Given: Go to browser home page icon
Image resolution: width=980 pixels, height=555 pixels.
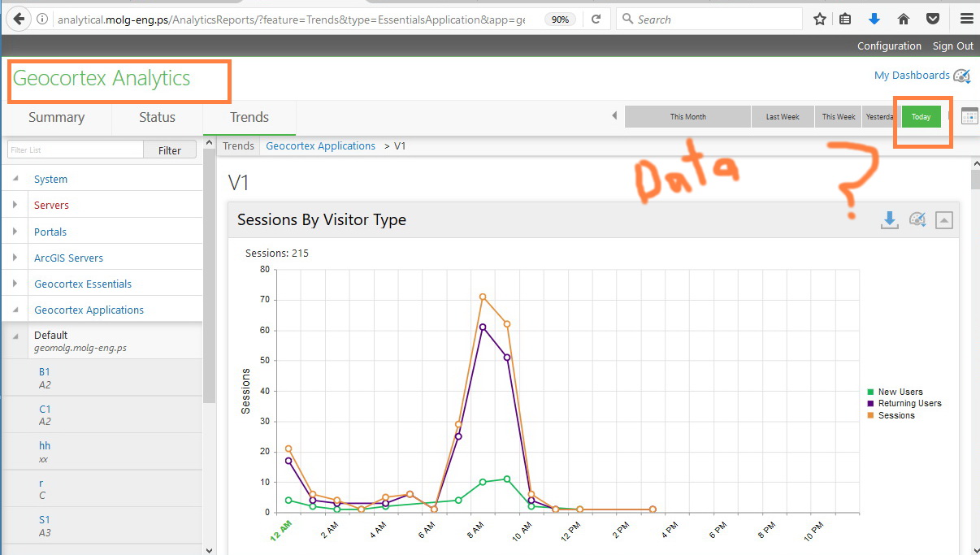Looking at the screenshot, I should pyautogui.click(x=904, y=19).
